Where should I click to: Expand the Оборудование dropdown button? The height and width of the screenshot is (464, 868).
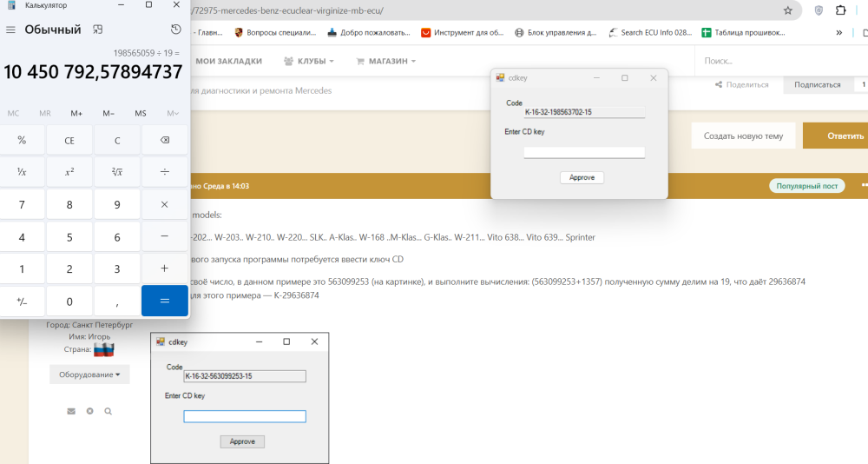(89, 375)
